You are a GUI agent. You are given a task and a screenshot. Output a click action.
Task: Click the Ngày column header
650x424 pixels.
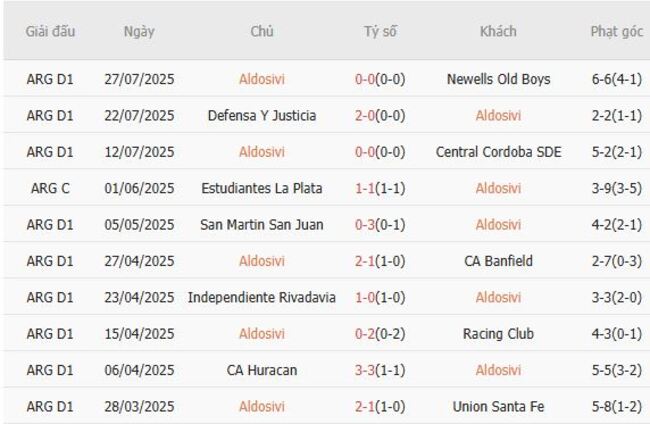[139, 31]
